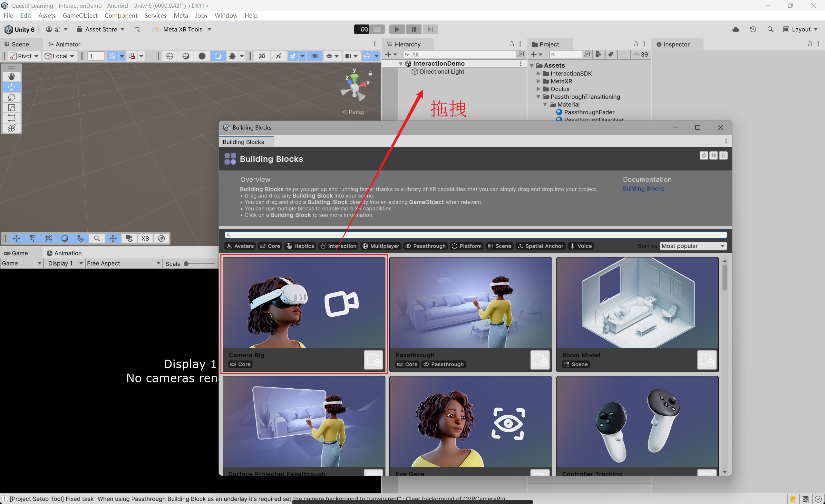Filter blocks by Avatars tag

pyautogui.click(x=240, y=246)
